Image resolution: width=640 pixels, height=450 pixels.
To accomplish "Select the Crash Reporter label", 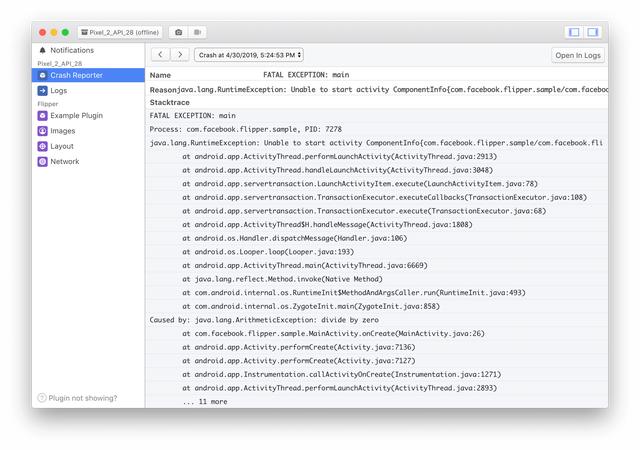I will click(76, 75).
